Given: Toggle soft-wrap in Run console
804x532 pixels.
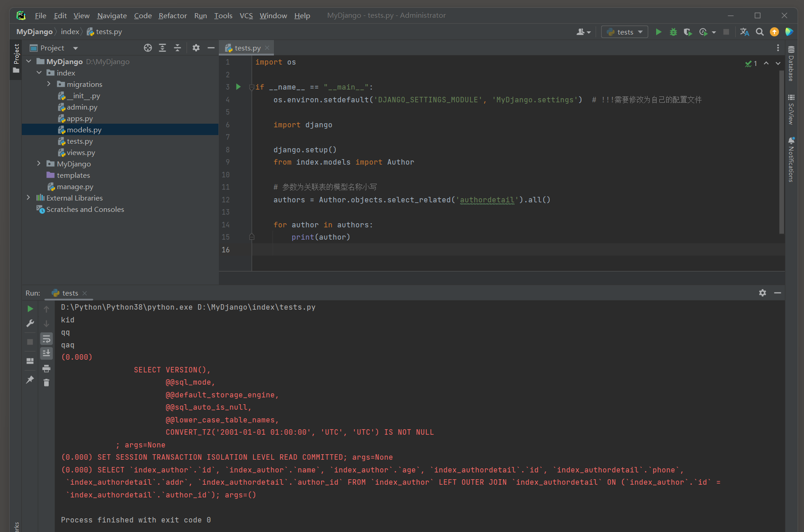Looking at the screenshot, I should 46,339.
